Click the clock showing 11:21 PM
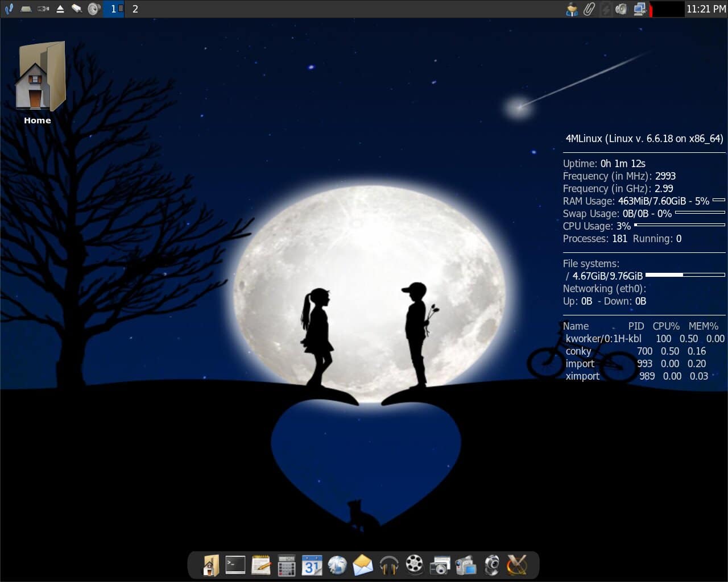The height and width of the screenshot is (582, 728). [x=706, y=9]
